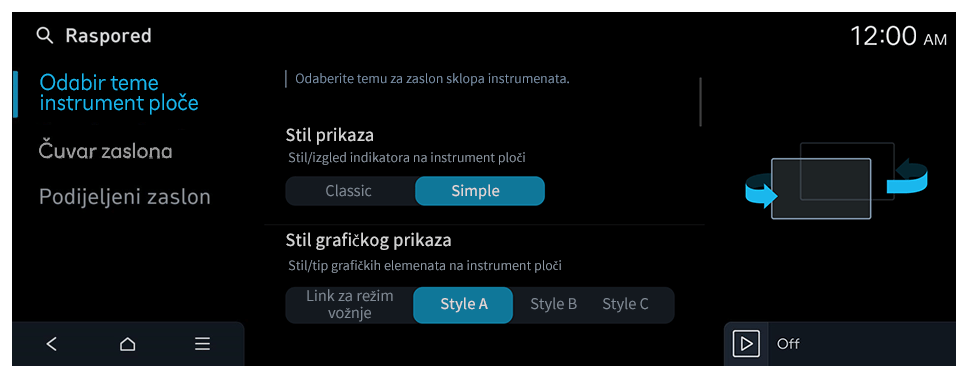
Task: Open the hamburger menu icon
Action: point(202,344)
